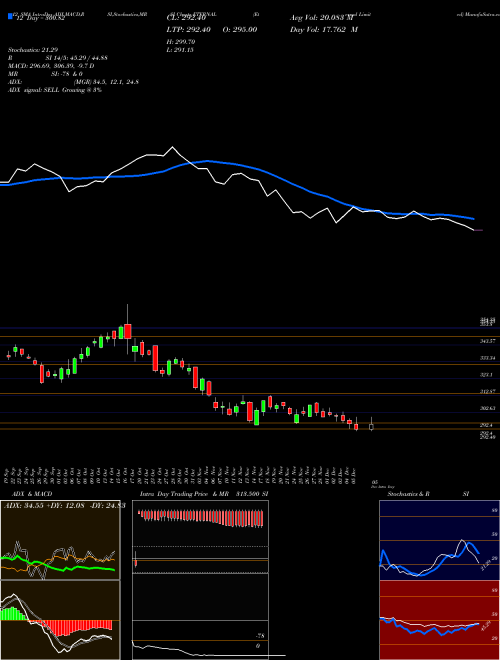Click the MRSI '-78 & 0' line

(x=45, y=74)
